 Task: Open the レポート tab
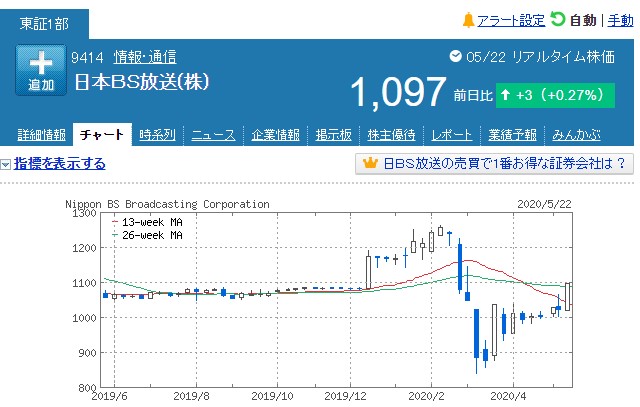[x=452, y=135]
